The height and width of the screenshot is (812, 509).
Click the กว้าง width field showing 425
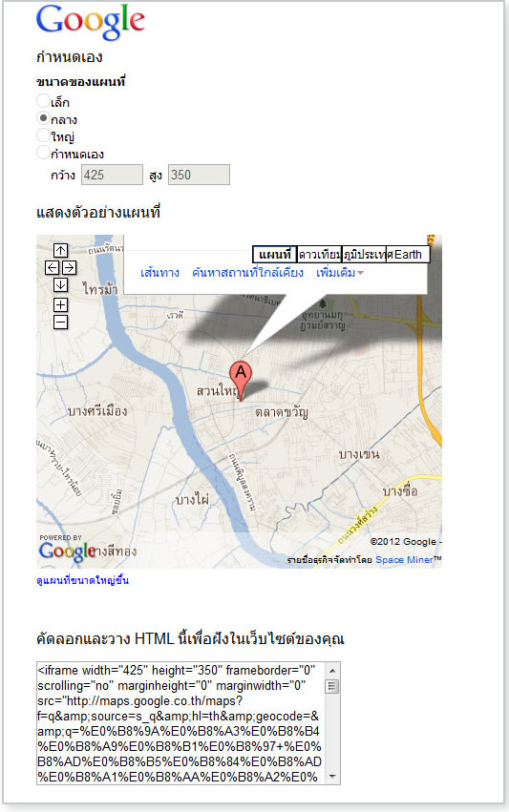[x=112, y=175]
